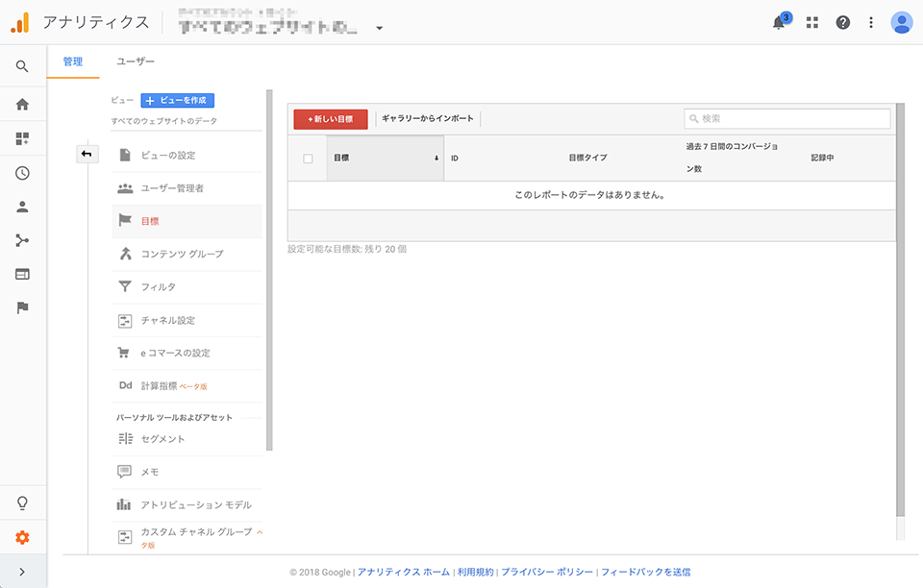The width and height of the screenshot is (923, 588).
Task: Toggle the select-all checkbox in goals table
Action: (x=308, y=159)
